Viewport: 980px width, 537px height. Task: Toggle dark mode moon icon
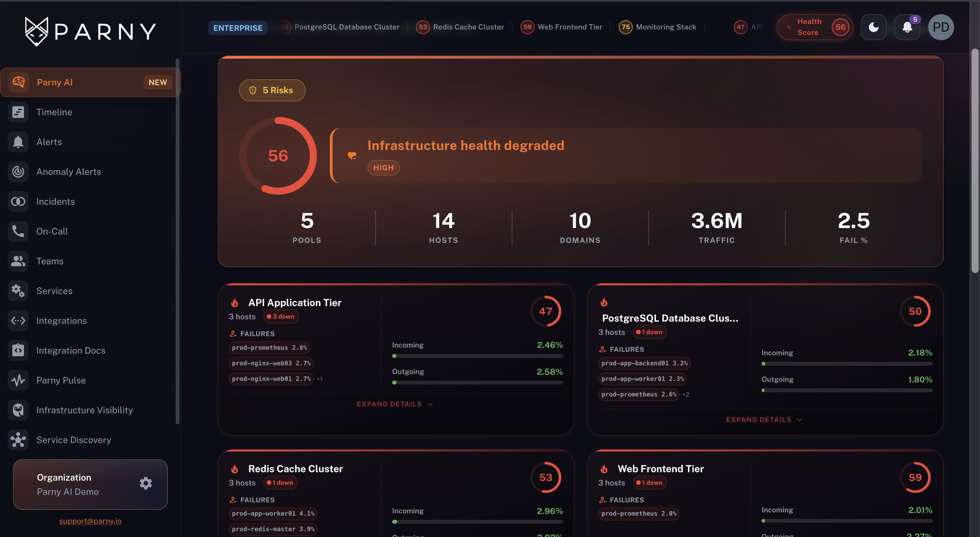click(x=873, y=27)
